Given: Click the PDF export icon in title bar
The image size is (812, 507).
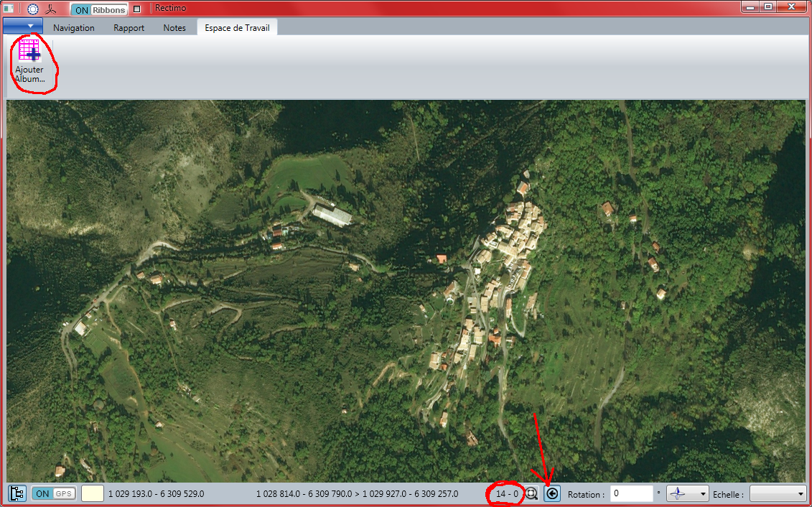Looking at the screenshot, I should coord(51,9).
